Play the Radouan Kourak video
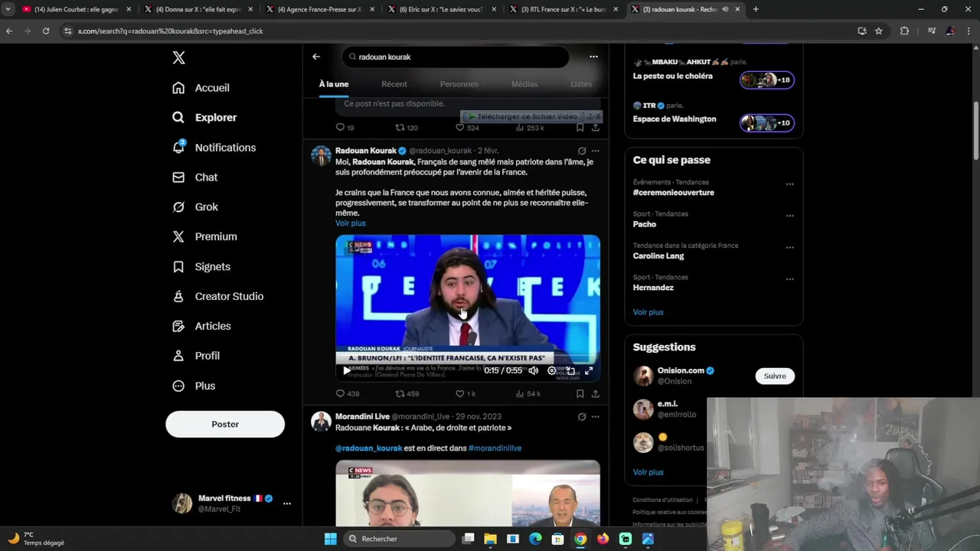 point(347,370)
